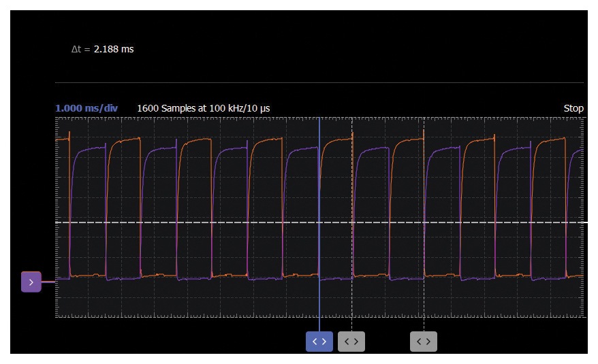
Task: Select the right gray cursor handle
Action: (x=423, y=342)
